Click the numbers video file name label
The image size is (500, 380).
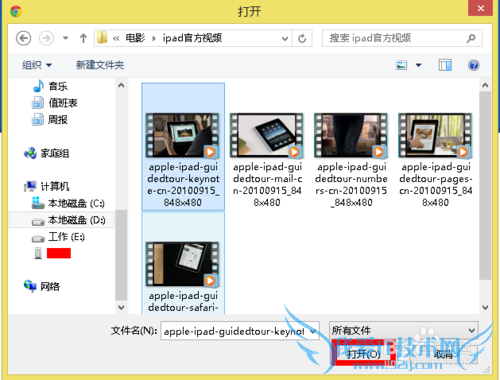351,184
